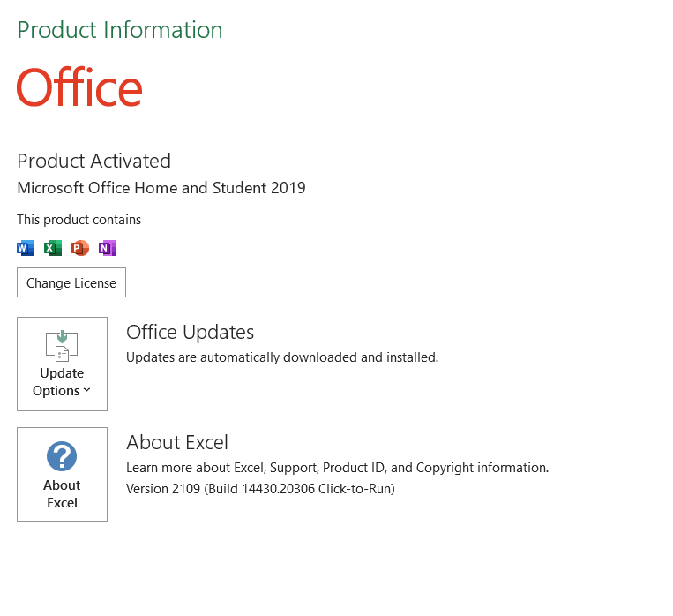673x616 pixels.
Task: Click 'Updates are automatically downloaded and installed.' text
Action: 282,357
